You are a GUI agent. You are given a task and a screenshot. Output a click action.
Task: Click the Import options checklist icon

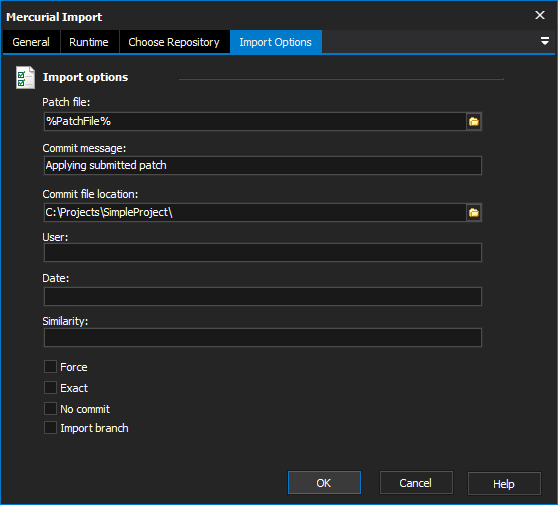(25, 78)
